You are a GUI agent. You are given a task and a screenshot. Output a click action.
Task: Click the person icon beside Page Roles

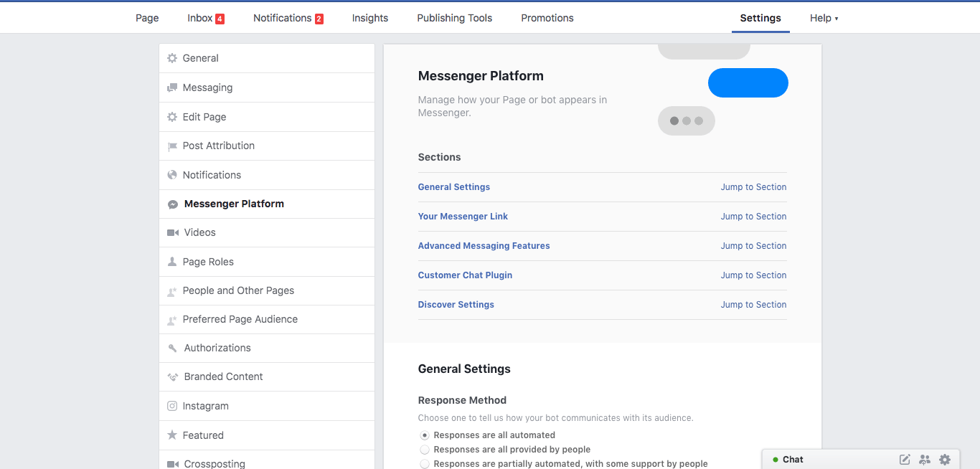tap(172, 262)
